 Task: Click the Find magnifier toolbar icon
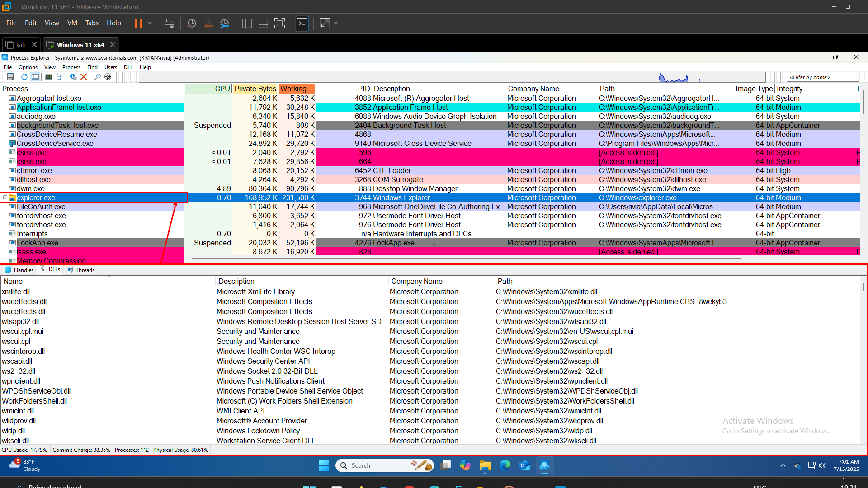click(x=97, y=77)
